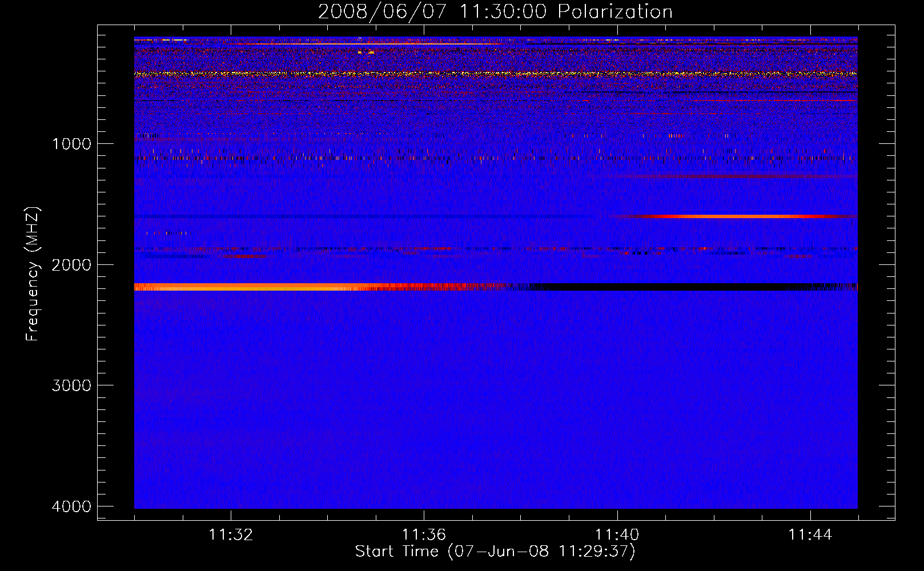Click the 3000 frequency tick label
Viewport: 924px width, 571px height.
(71, 385)
